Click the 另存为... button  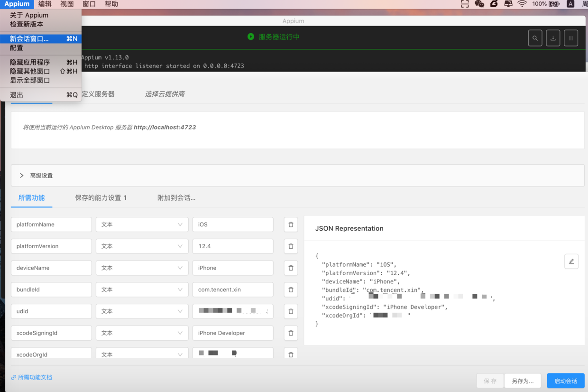point(523,381)
